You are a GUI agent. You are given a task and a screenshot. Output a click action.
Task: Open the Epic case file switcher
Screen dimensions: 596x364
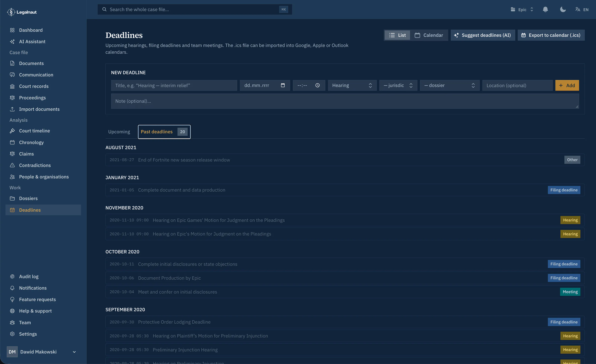pos(522,9)
